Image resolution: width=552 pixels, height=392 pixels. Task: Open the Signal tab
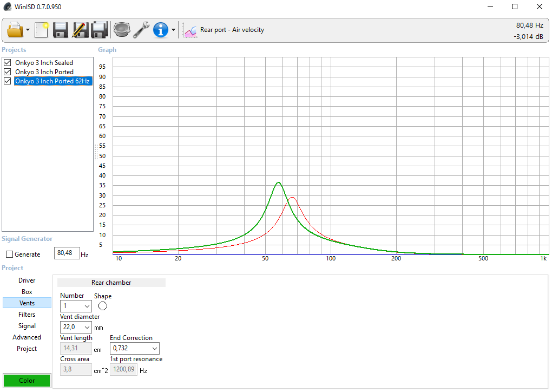27,326
